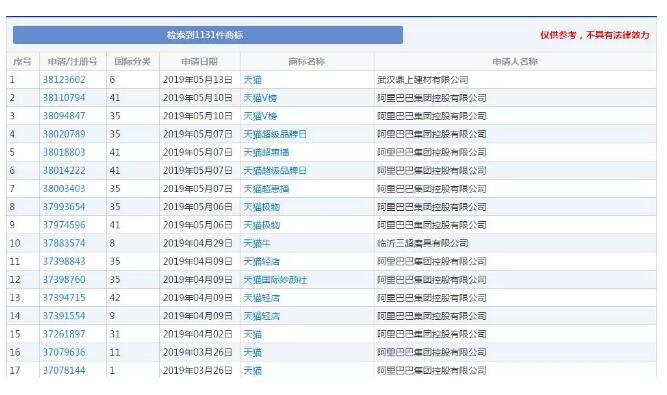The height and width of the screenshot is (395, 667).
Task: Select applicant 武汉鼎上建材有限公司
Action: pos(422,80)
